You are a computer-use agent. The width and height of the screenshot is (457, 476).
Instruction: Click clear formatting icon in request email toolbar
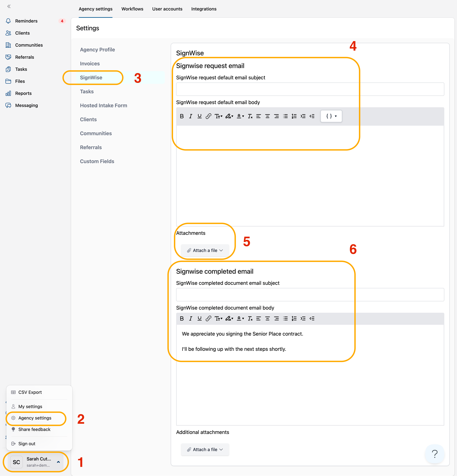click(250, 116)
